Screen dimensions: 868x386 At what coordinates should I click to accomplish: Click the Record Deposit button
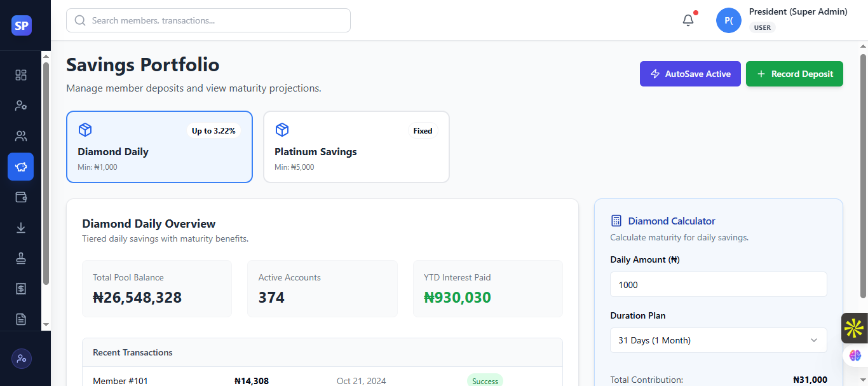pos(794,74)
